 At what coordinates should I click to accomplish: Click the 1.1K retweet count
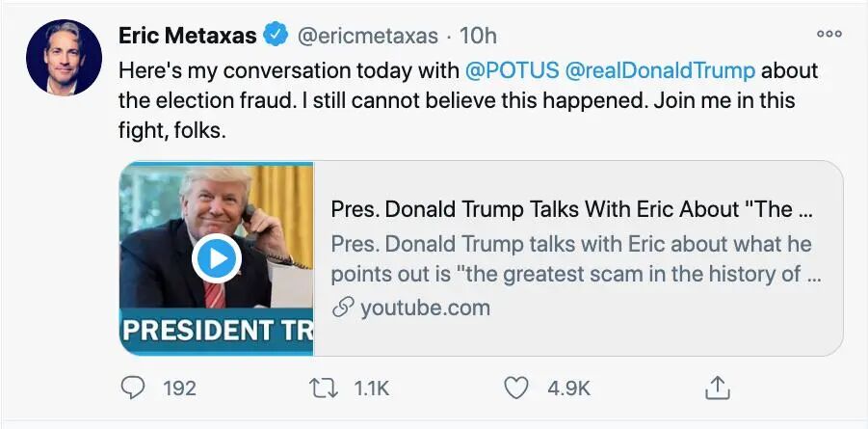pyautogui.click(x=371, y=388)
